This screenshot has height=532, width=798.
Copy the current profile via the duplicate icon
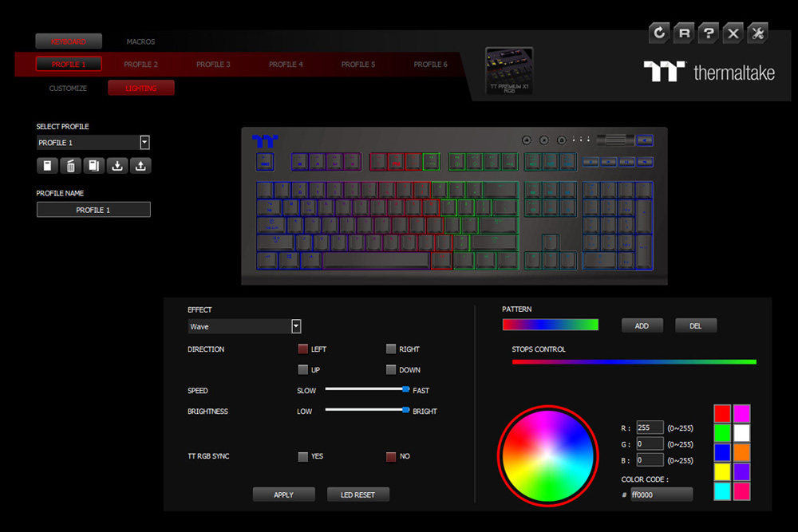pos(93,166)
